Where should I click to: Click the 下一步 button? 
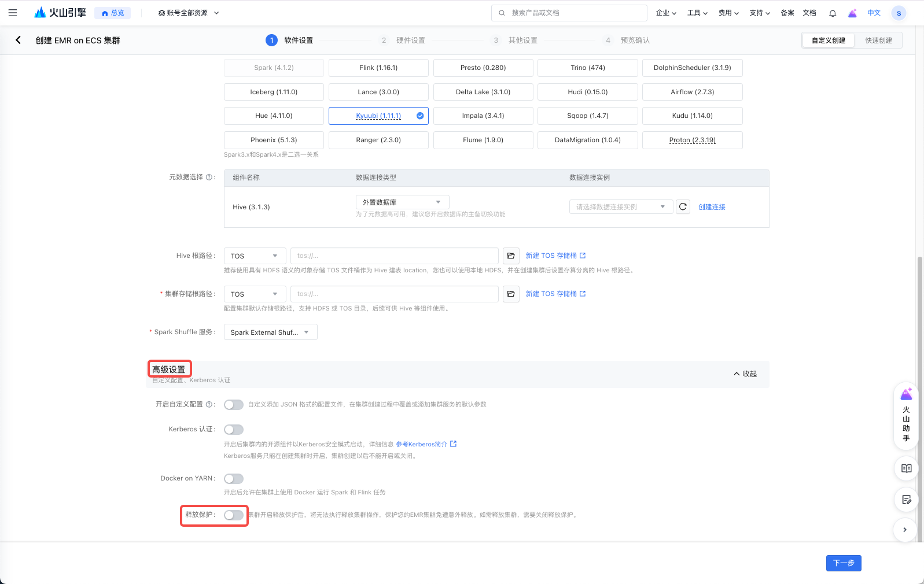(x=844, y=563)
